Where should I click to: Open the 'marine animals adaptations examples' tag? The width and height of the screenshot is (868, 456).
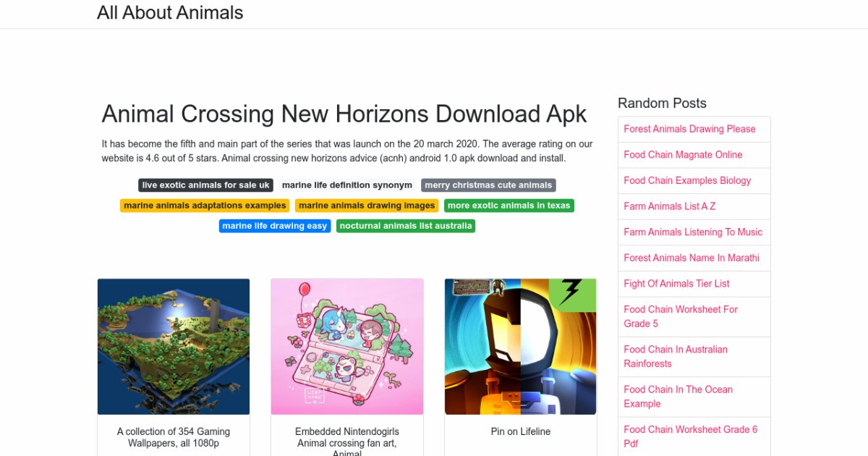coord(205,206)
